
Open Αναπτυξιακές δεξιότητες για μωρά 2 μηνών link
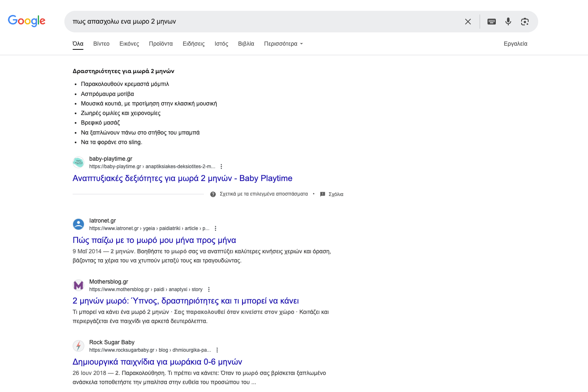(182, 178)
